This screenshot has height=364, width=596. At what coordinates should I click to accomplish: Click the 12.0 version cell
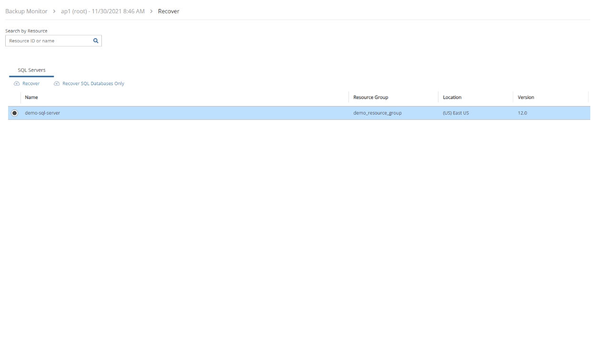(x=522, y=113)
